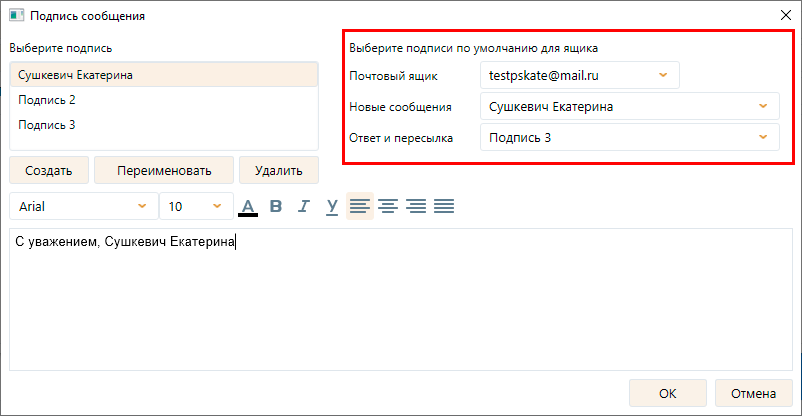802x416 pixels.
Task: Open mailbox testpskate@mail.ru dropdown
Action: click(x=579, y=75)
